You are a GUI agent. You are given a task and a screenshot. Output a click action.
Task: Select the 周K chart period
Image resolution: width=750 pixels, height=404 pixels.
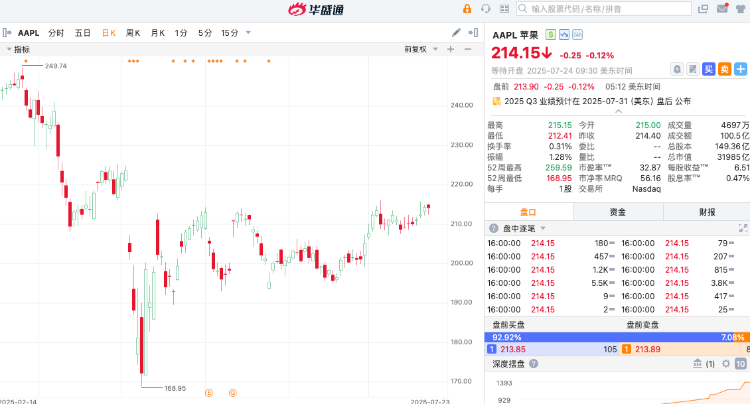click(133, 33)
